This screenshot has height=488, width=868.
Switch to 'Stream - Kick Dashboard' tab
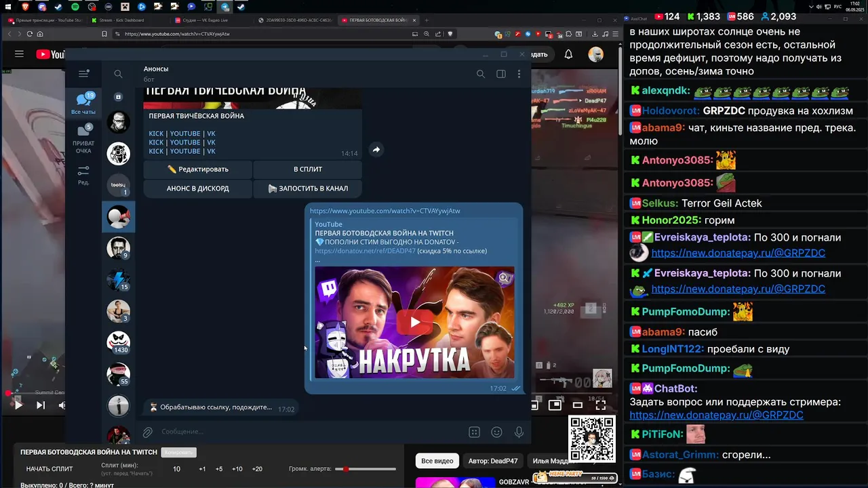[128, 20]
